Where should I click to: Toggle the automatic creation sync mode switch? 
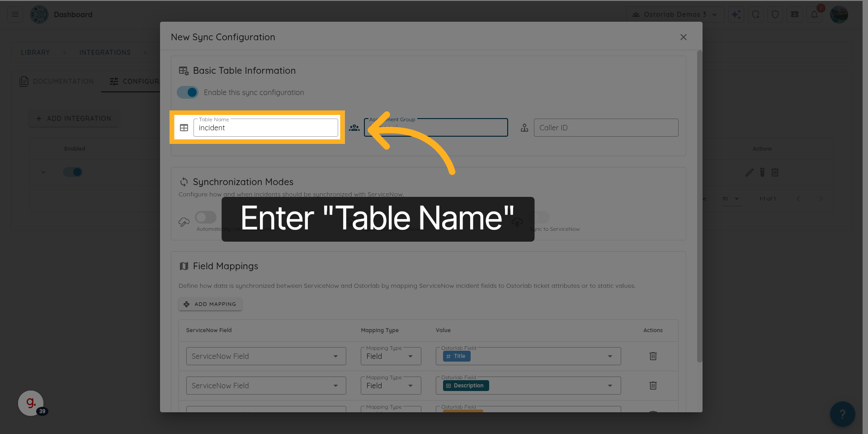205,217
